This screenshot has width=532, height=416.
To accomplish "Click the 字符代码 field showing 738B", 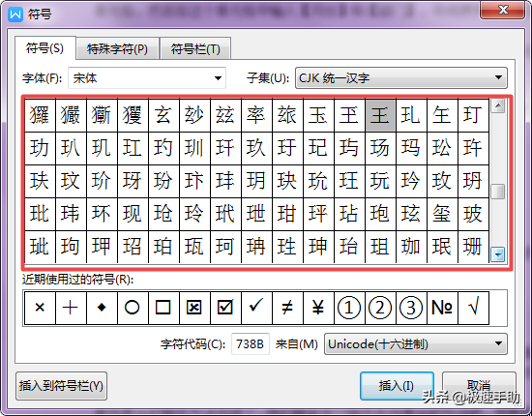I will [x=251, y=344].
